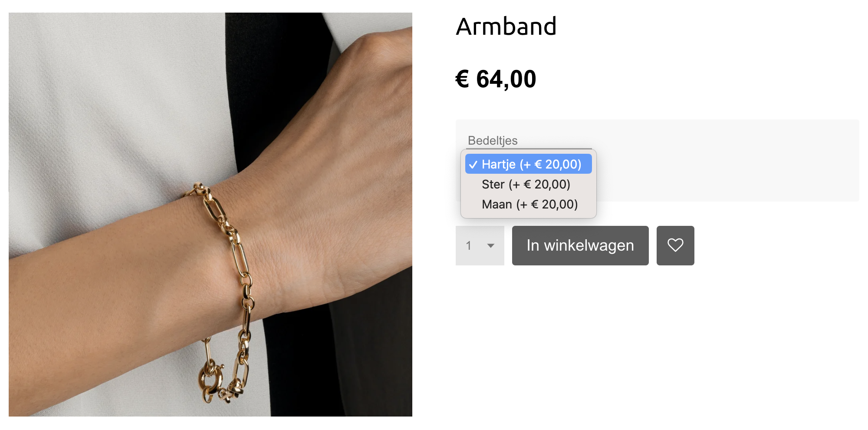Click the € 64,00 price text
The width and height of the screenshot is (868, 430).
(496, 79)
